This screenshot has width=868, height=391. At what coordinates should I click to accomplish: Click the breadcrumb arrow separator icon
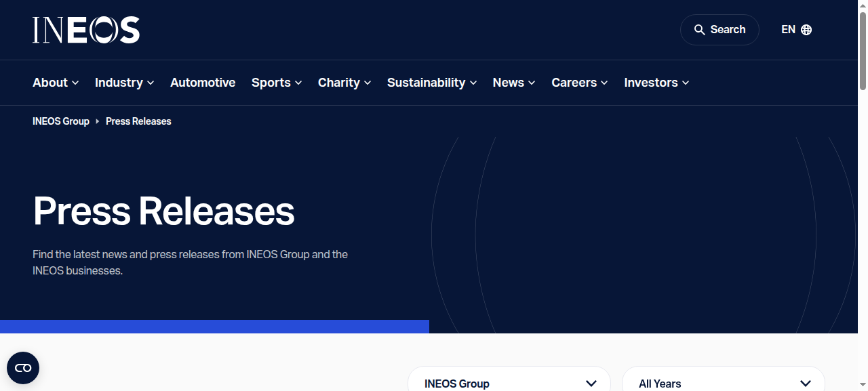click(98, 121)
